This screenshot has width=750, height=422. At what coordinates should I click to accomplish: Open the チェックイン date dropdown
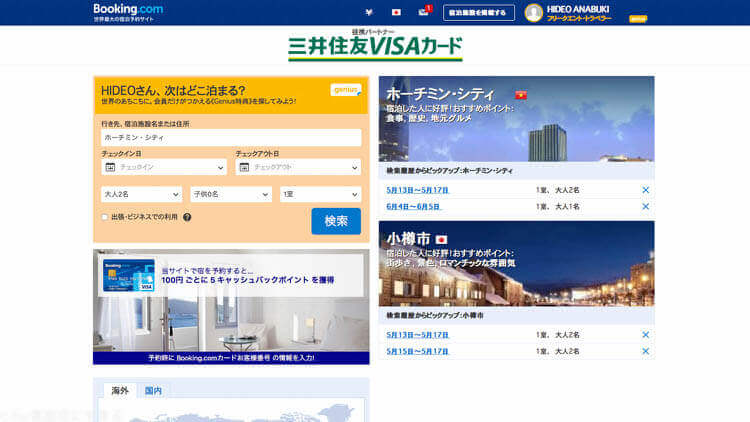pos(164,167)
